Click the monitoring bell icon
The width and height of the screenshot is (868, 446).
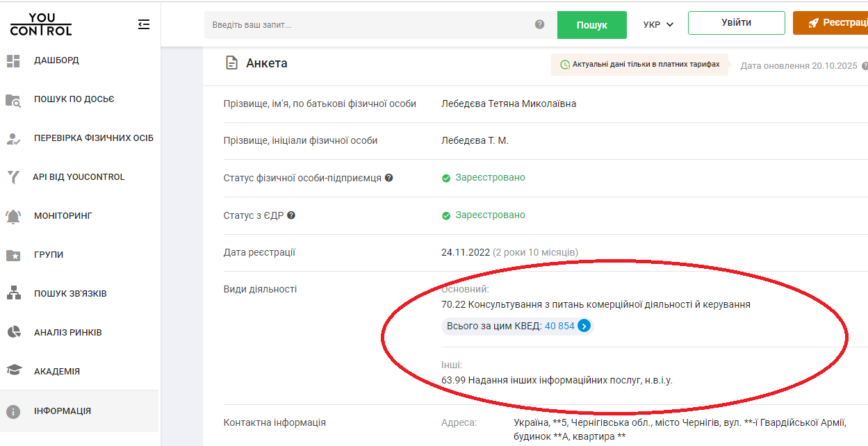(x=13, y=216)
